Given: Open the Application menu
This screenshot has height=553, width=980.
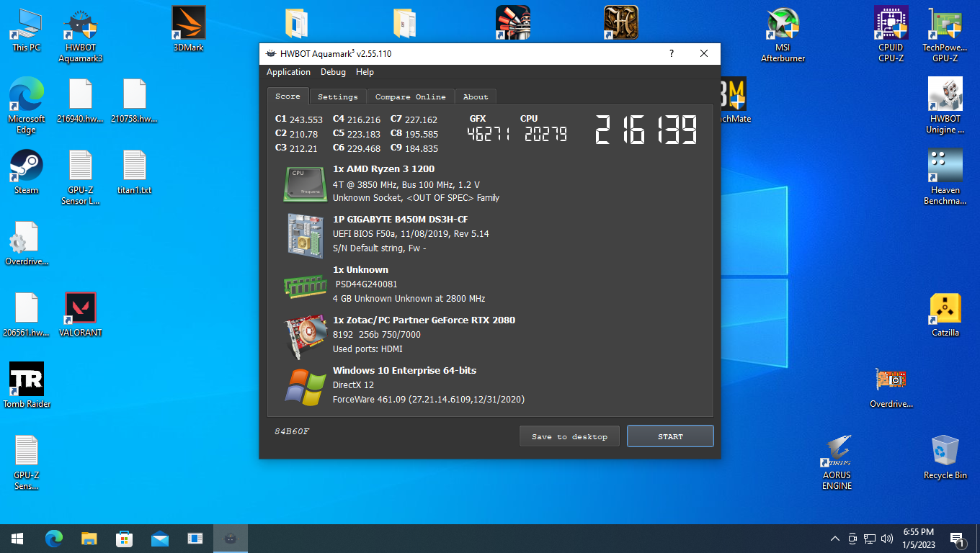Looking at the screenshot, I should 288,72.
